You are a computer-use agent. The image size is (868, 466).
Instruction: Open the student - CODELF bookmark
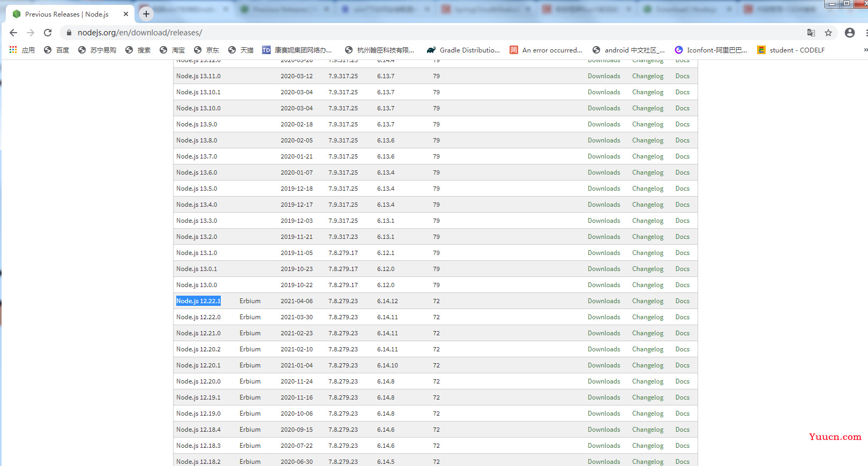pos(791,50)
